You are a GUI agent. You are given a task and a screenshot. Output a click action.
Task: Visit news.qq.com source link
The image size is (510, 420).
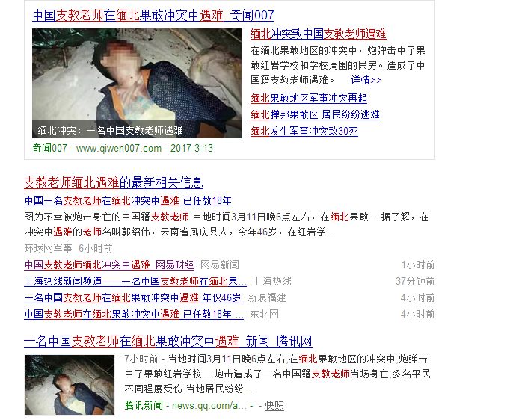pos(209,405)
